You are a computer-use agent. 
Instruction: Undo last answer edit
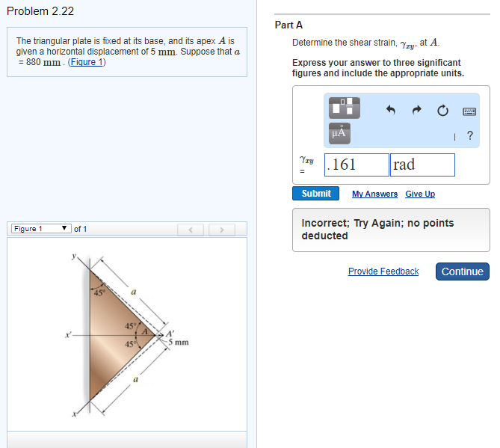click(x=390, y=110)
